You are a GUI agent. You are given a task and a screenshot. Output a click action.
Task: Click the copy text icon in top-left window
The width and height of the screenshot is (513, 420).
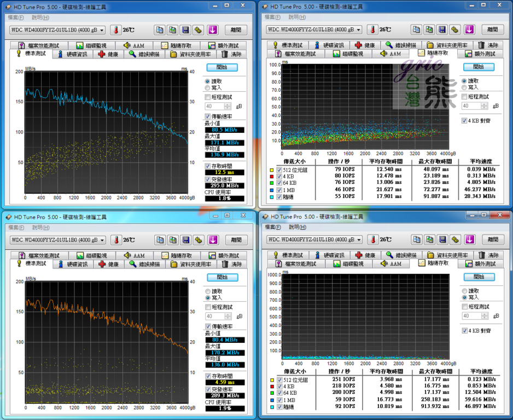tap(159, 30)
